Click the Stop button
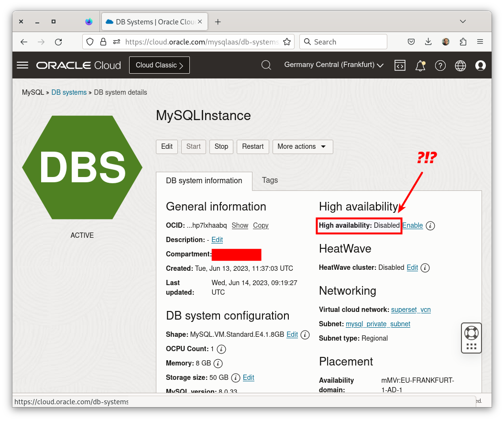The height and width of the screenshot is (421, 504). 221,147
